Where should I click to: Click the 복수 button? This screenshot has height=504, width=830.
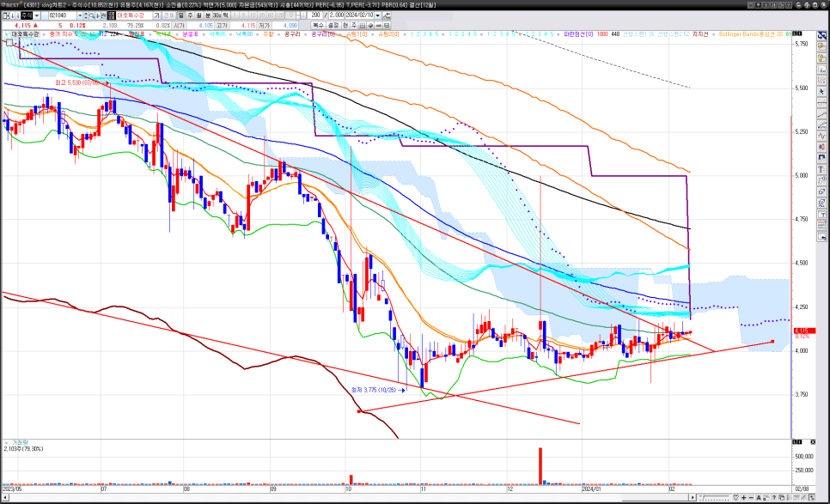[318, 26]
